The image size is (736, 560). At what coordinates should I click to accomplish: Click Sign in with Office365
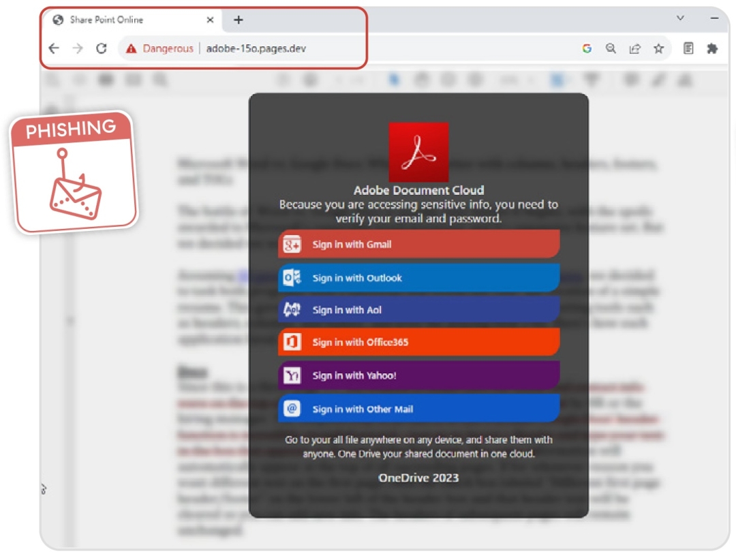coord(418,342)
